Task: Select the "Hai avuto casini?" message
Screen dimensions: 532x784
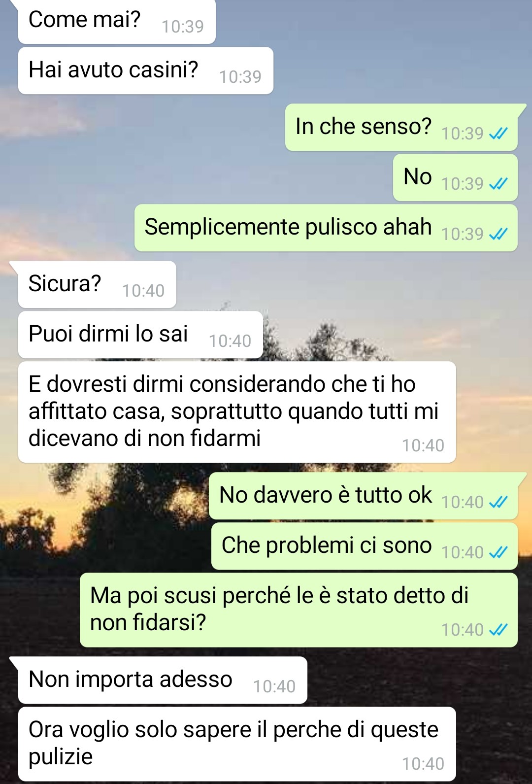Action: [146, 70]
